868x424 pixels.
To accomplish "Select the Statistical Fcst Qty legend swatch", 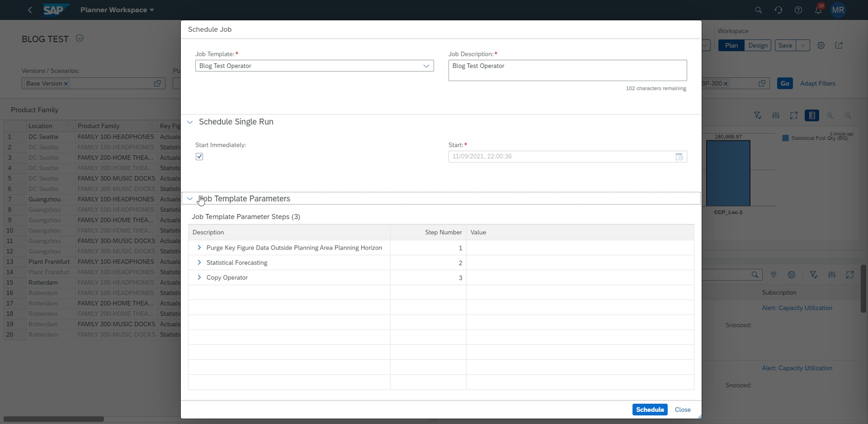I will 785,138.
